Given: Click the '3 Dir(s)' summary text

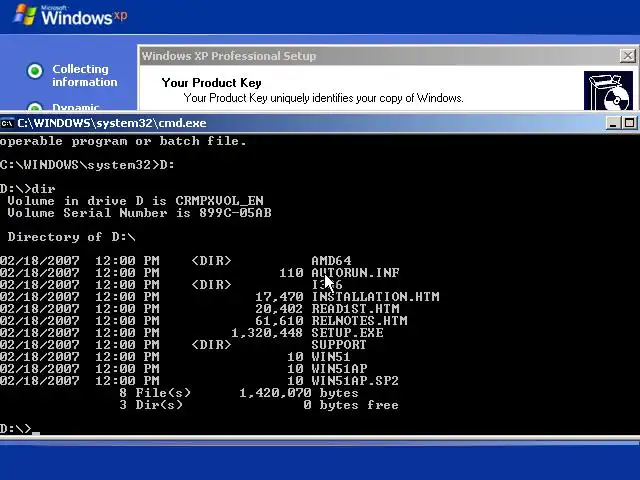Looking at the screenshot, I should (151, 405).
